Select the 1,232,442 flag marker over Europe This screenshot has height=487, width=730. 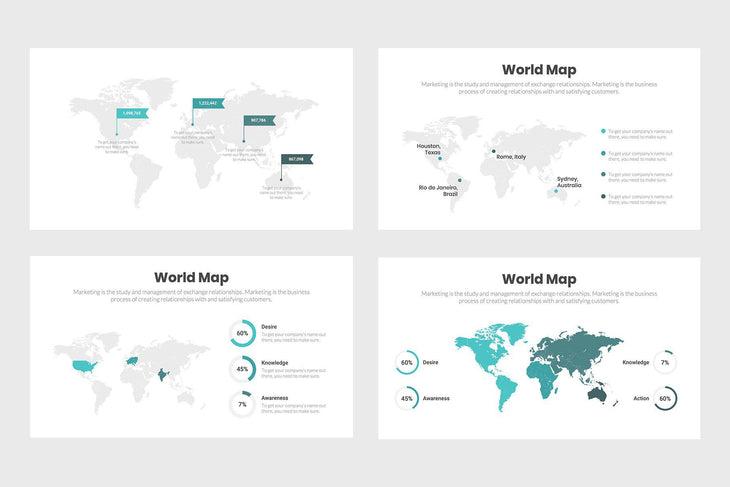coord(208,103)
